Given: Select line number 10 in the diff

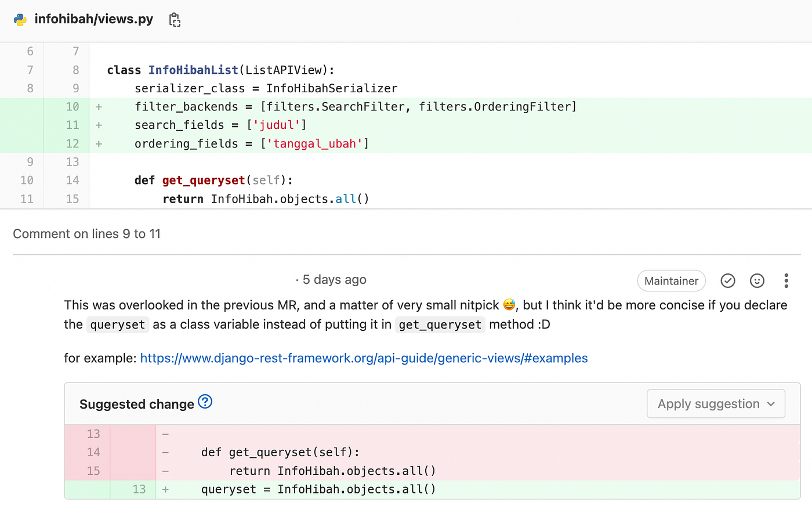Looking at the screenshot, I should [x=72, y=107].
